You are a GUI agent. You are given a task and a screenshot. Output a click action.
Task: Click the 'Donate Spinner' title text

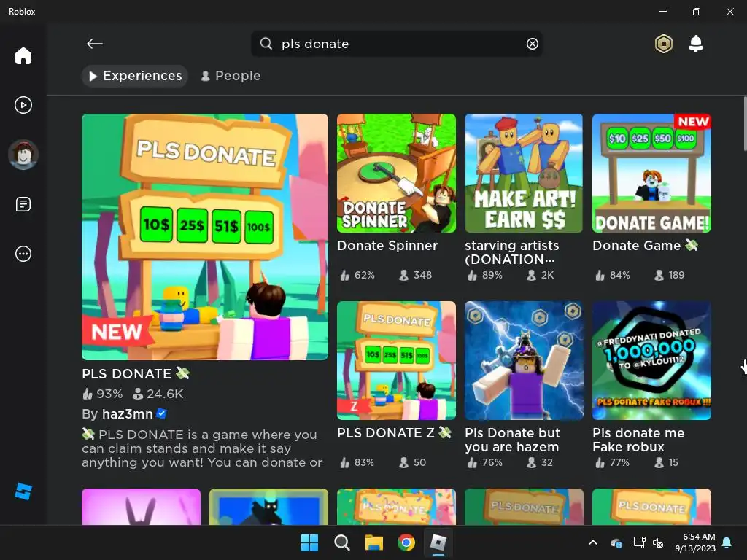tap(387, 246)
